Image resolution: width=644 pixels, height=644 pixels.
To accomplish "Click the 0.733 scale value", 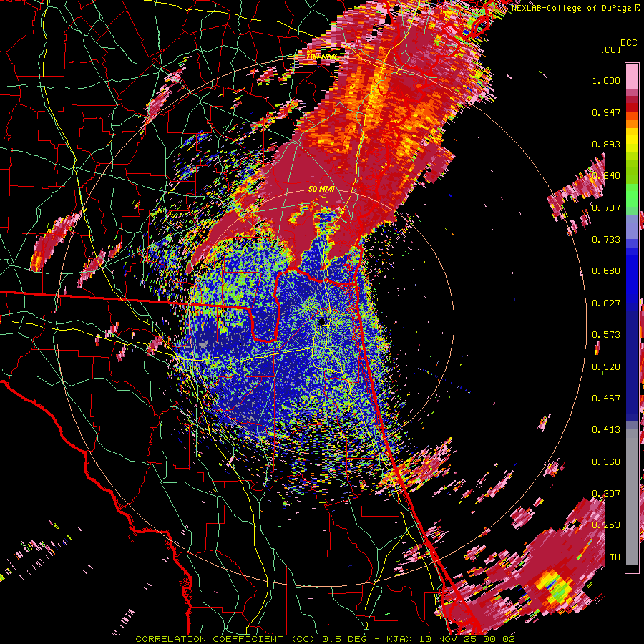I will tap(606, 240).
